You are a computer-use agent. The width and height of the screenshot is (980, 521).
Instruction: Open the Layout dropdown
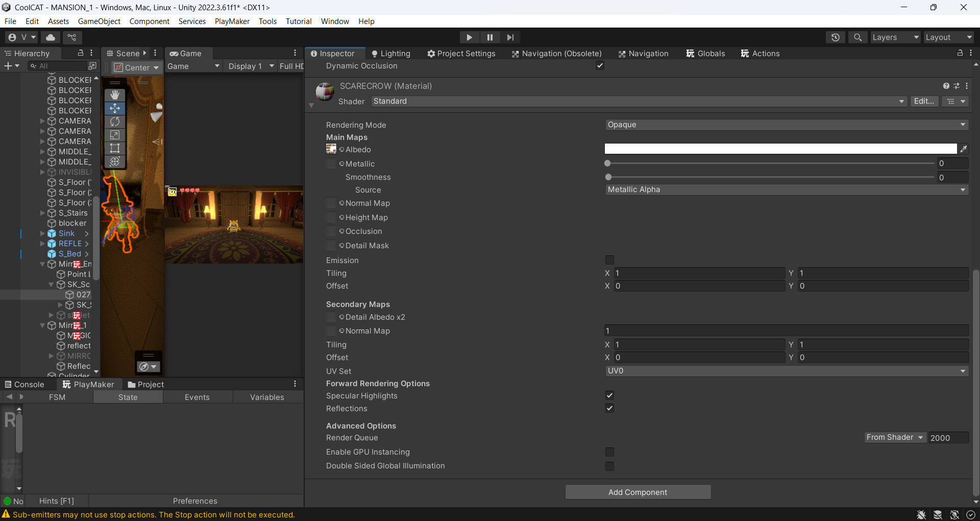(948, 37)
